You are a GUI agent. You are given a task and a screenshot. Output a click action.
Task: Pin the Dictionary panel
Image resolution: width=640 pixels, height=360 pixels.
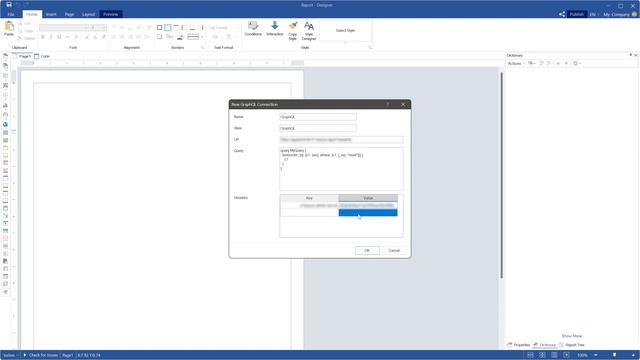pyautogui.click(x=630, y=55)
